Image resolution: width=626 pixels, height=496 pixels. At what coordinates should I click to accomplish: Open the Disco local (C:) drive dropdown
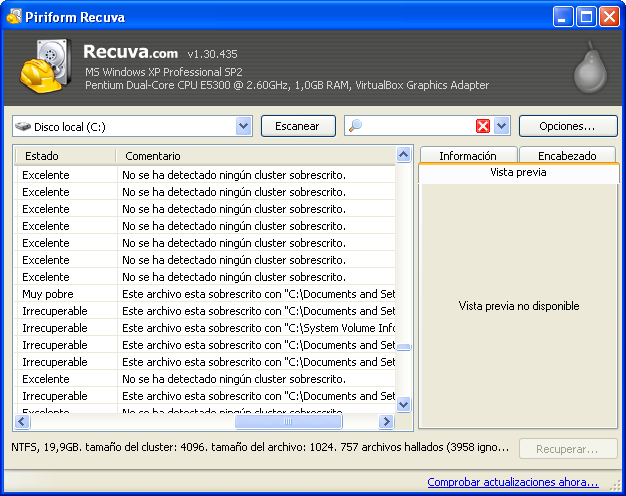244,126
